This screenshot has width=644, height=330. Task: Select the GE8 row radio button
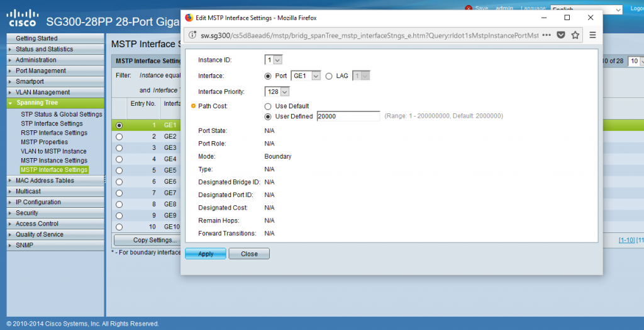coord(119,204)
